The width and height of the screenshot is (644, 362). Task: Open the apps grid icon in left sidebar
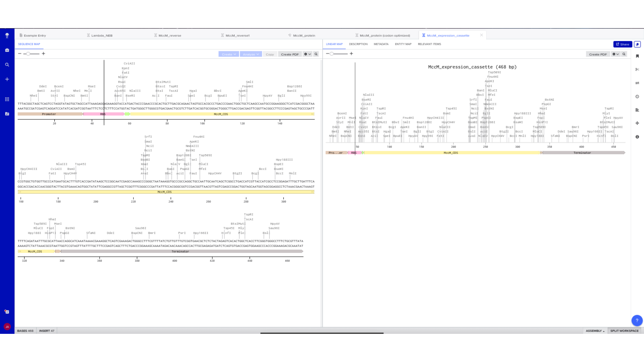point(7,99)
